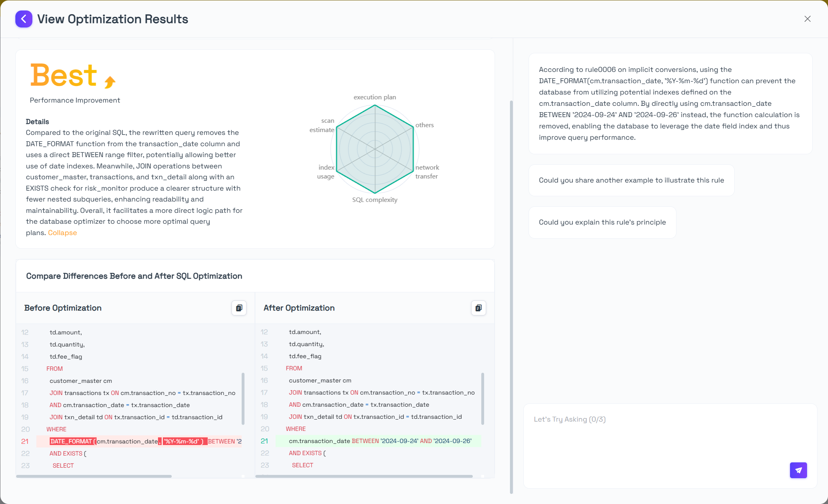Copy the After Optimization SQL code
This screenshot has width=828, height=504.
(478, 308)
